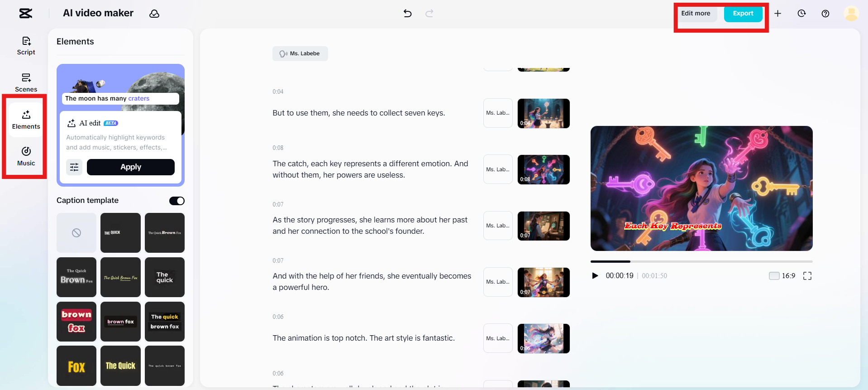
Task: Open the history clock icon
Action: tap(801, 14)
